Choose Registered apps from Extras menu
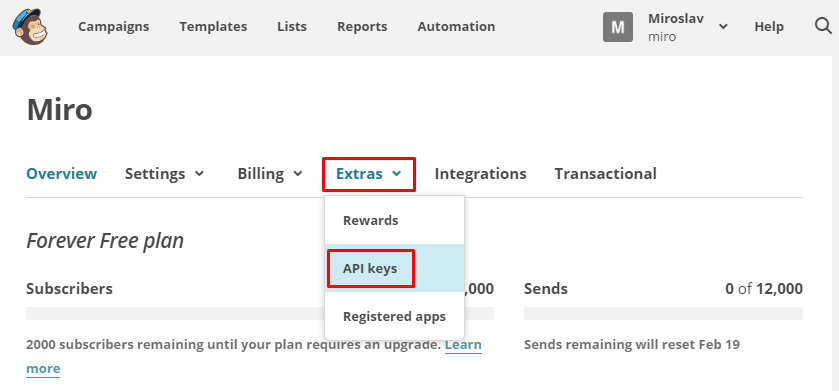This screenshot has height=391, width=839. pyautogui.click(x=394, y=316)
